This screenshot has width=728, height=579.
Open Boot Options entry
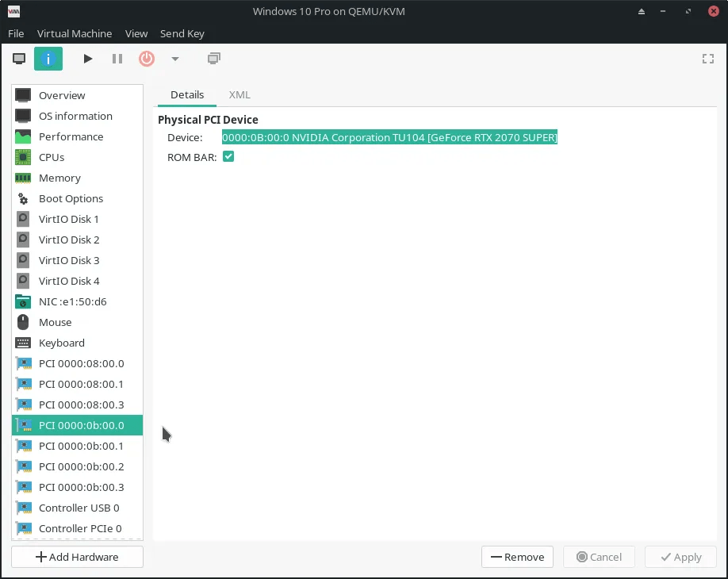77,199
